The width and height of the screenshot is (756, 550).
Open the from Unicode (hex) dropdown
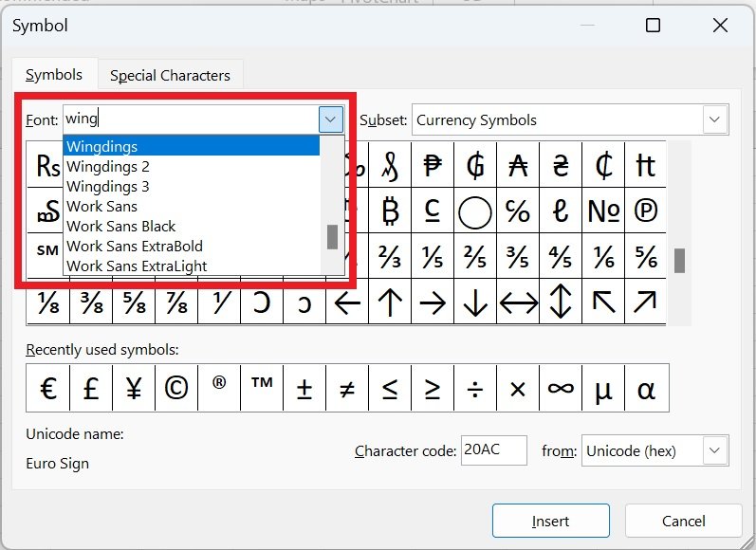(714, 450)
